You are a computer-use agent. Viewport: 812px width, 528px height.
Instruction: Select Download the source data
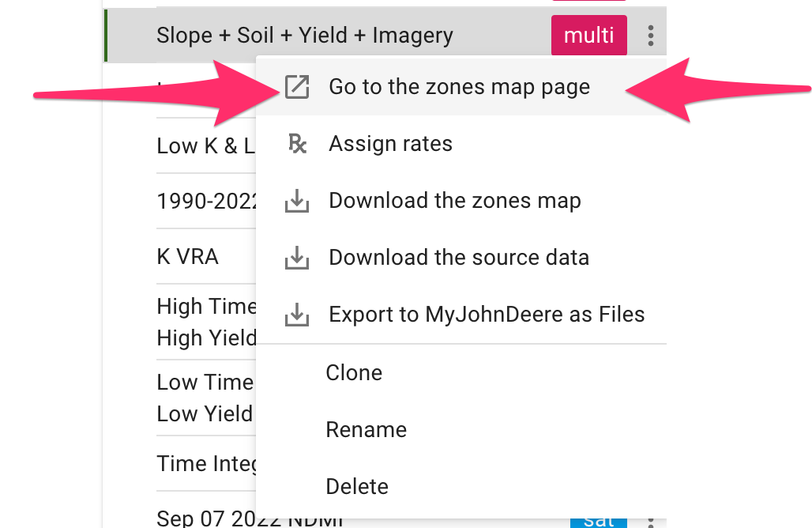[458, 258]
